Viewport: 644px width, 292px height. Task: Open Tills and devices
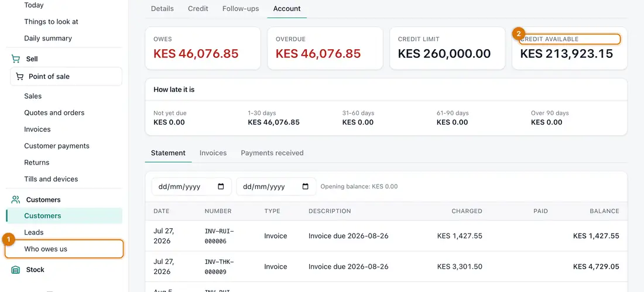click(51, 179)
